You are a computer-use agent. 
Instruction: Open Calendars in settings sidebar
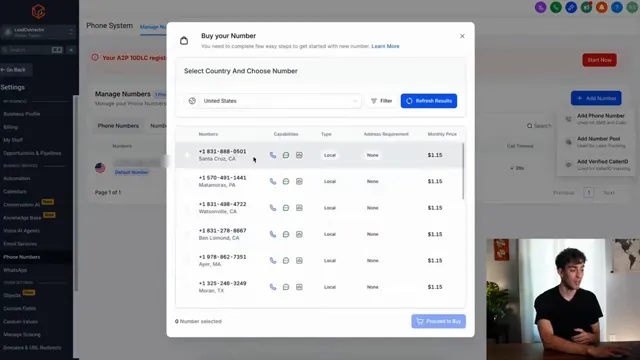15,191
